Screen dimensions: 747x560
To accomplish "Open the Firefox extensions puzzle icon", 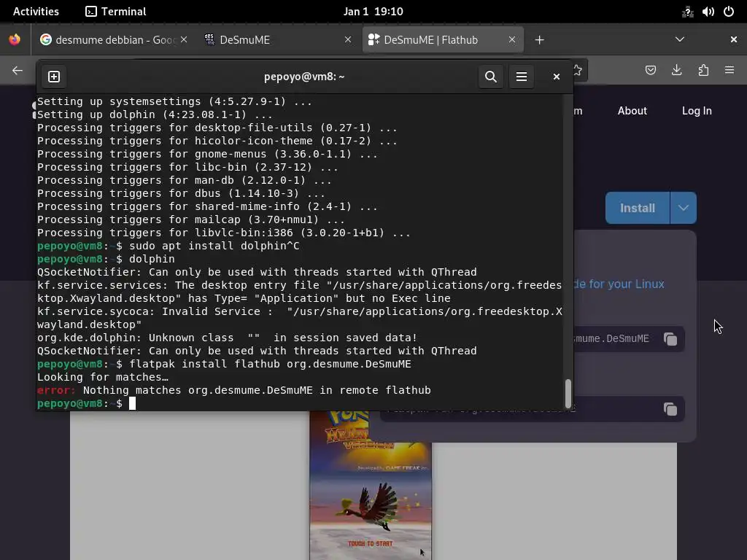I will coord(703,71).
